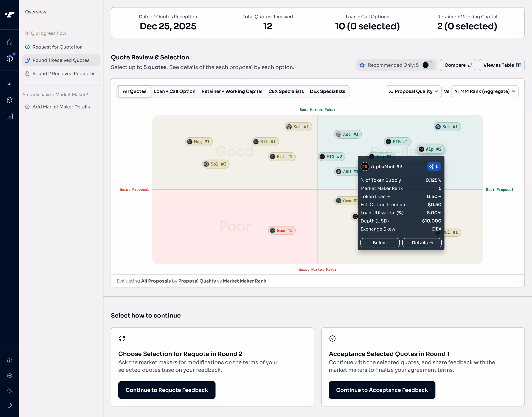532x417 pixels.
Task: Switch to Loan + Call Option tab
Action: coord(175,91)
